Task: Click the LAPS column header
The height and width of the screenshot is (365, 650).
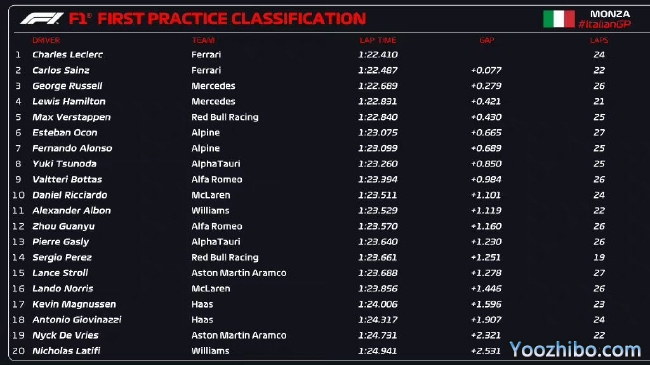Action: [599, 40]
